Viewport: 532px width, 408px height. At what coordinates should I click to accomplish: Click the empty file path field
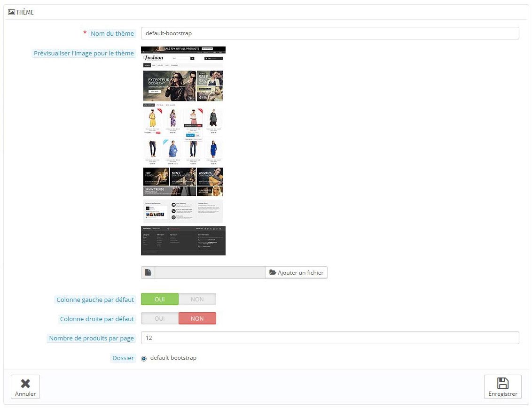click(x=210, y=272)
